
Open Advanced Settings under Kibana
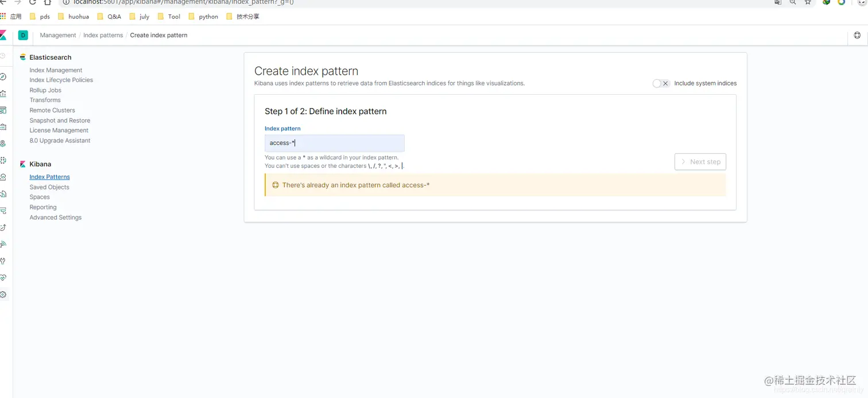pos(56,217)
